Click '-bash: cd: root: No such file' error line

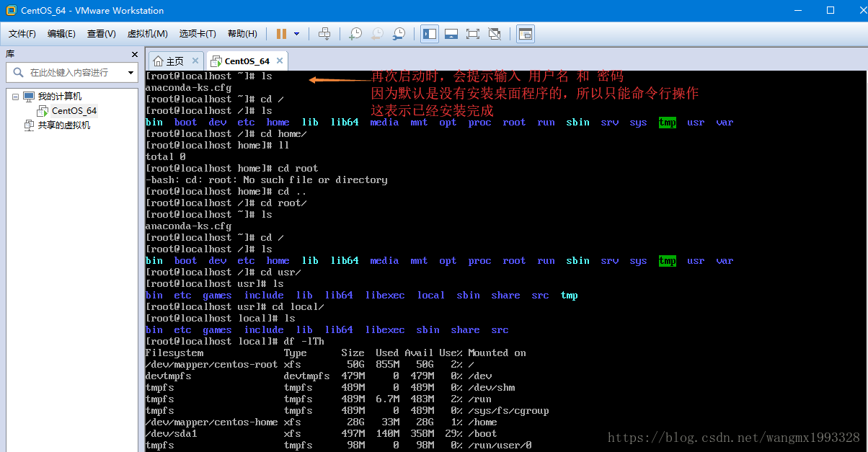click(x=266, y=180)
